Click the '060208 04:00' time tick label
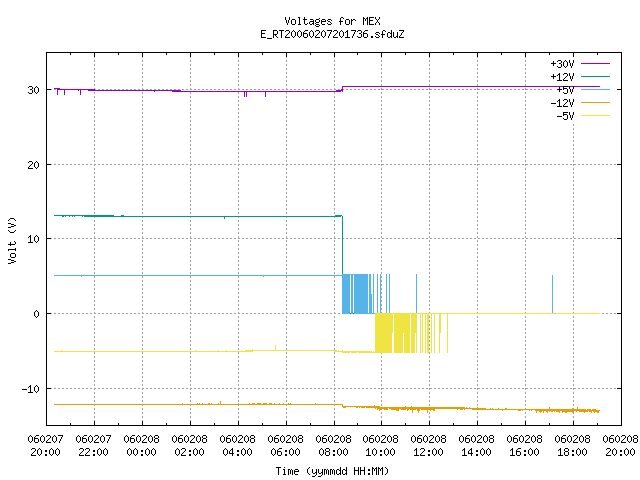This screenshot has height=480, width=640. (x=237, y=446)
